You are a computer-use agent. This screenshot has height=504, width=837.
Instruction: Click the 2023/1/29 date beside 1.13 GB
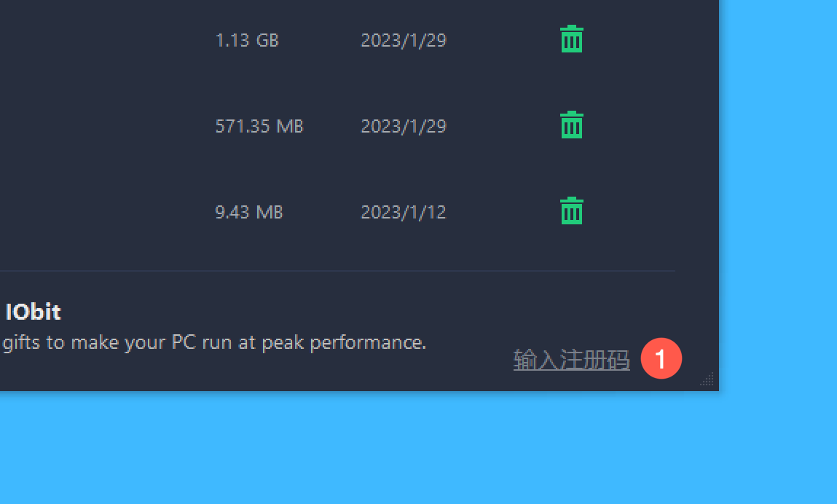coord(404,40)
